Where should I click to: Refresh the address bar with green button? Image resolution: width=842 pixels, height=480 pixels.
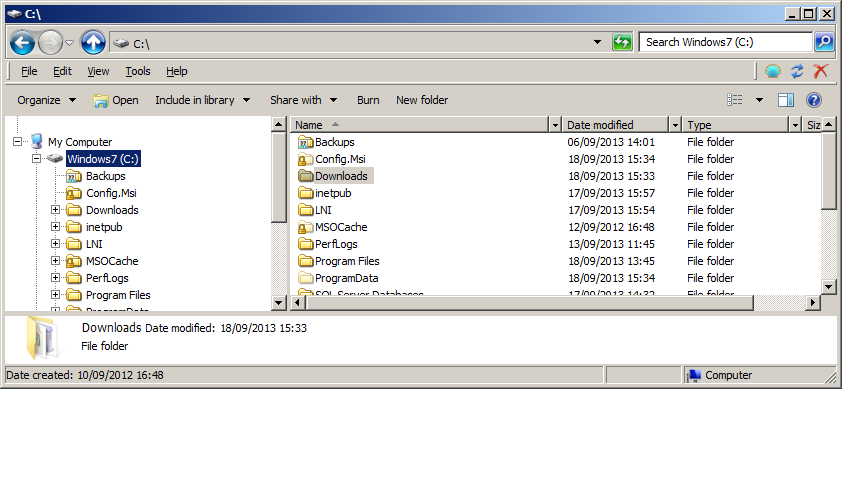pyautogui.click(x=622, y=42)
